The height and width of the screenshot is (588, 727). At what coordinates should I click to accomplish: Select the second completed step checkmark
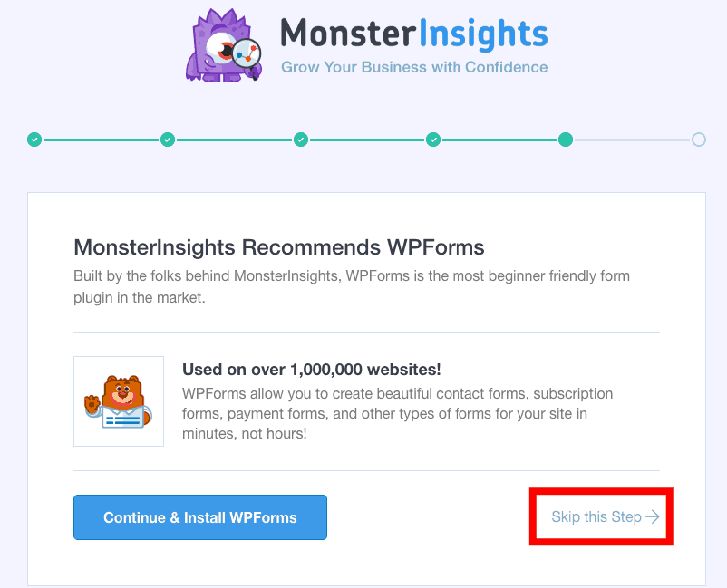coord(168,140)
